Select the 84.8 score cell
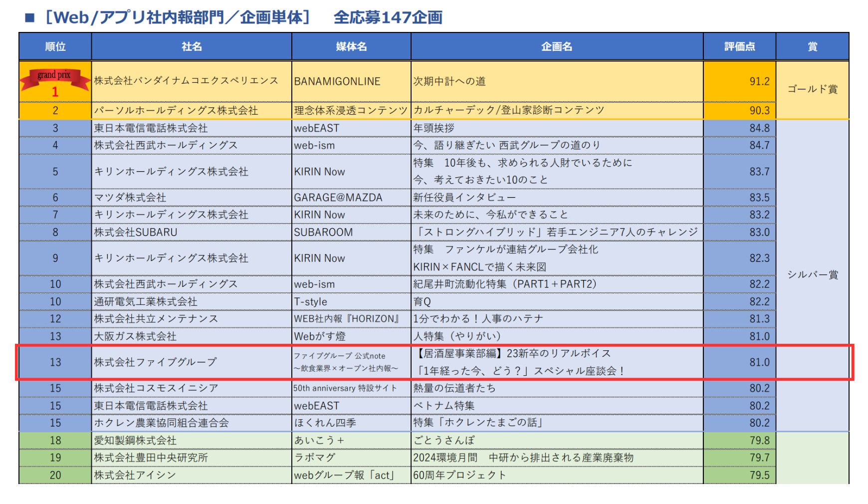This screenshot has height=504, width=868. 739,128
